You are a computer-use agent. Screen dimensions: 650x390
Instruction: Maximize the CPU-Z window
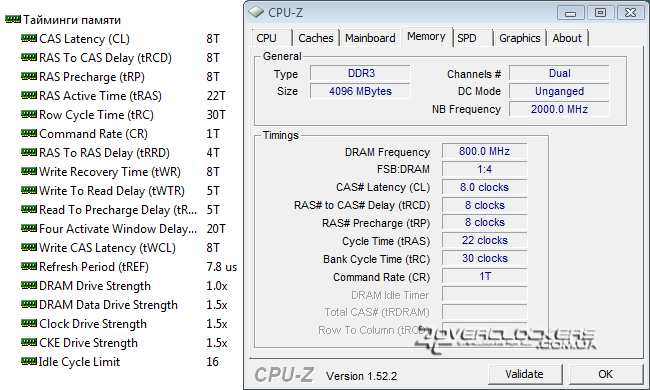600,13
